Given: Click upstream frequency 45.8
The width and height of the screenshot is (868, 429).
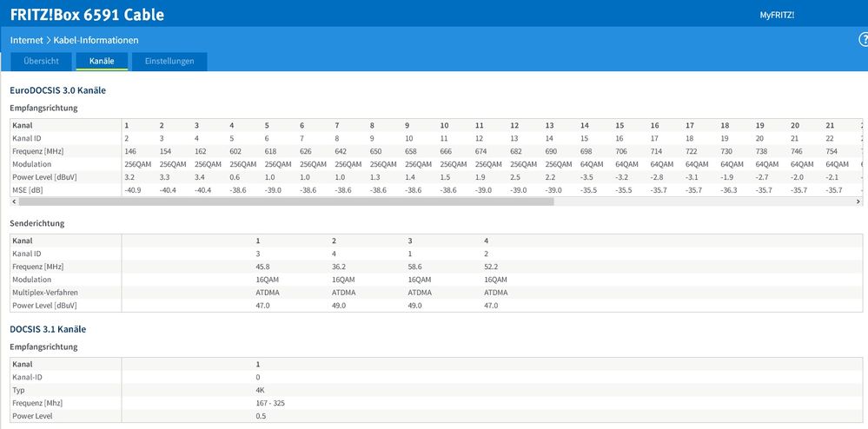Looking at the screenshot, I should (x=262, y=267).
